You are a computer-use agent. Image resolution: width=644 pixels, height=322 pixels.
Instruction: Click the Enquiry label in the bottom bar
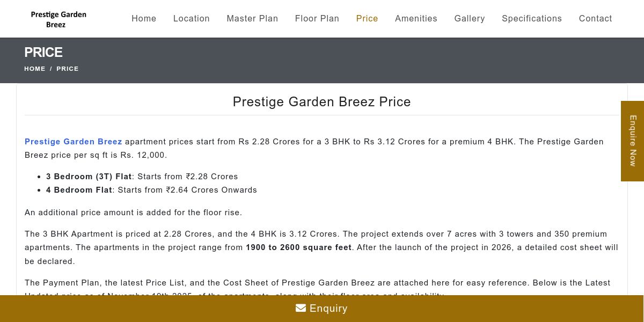(328, 309)
